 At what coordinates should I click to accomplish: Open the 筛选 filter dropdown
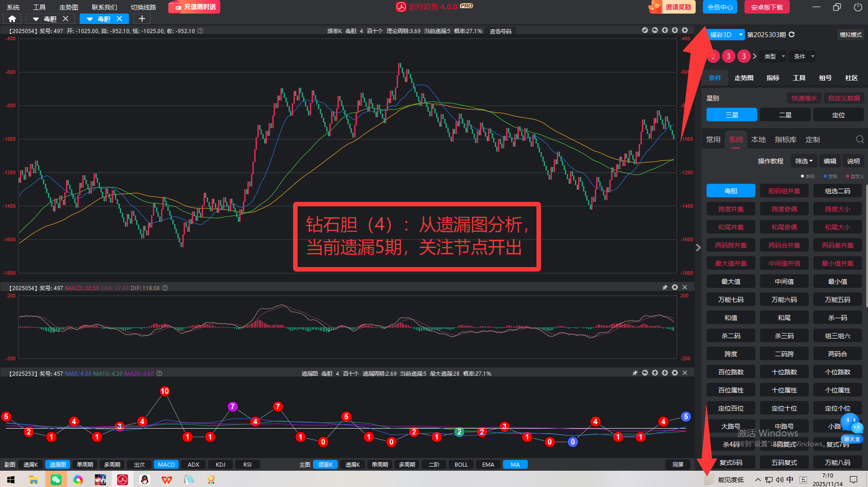[x=804, y=161]
